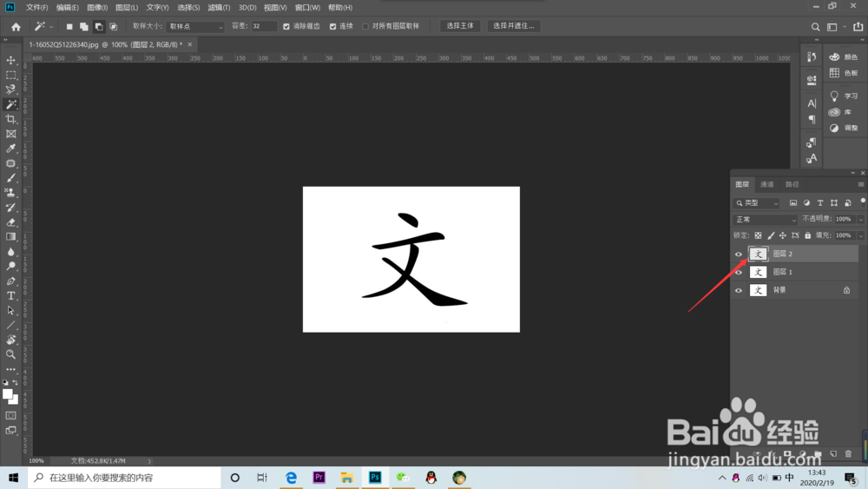The width and height of the screenshot is (868, 489).
Task: Open the Adjustments (调整) panel
Action: point(843,128)
